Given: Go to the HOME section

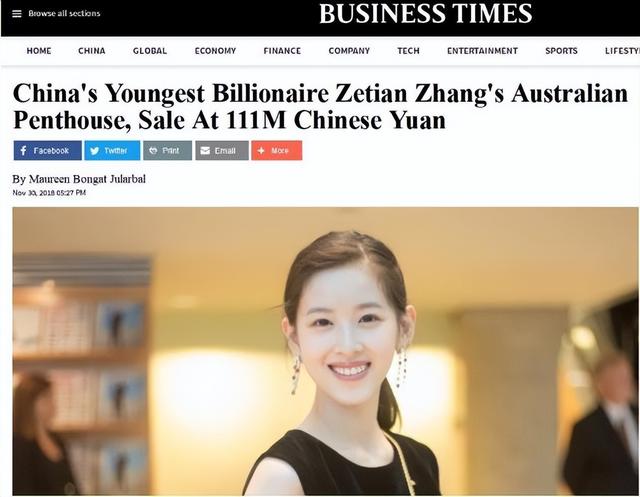Looking at the screenshot, I should point(39,51).
